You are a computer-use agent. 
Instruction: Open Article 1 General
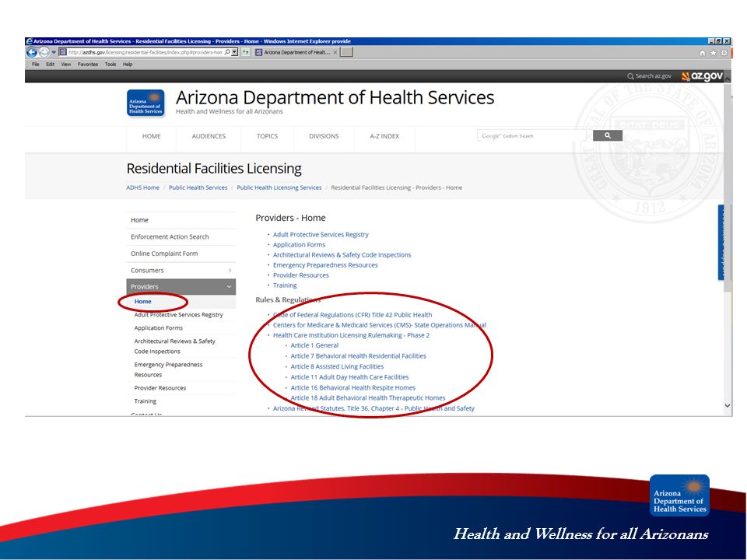click(314, 345)
